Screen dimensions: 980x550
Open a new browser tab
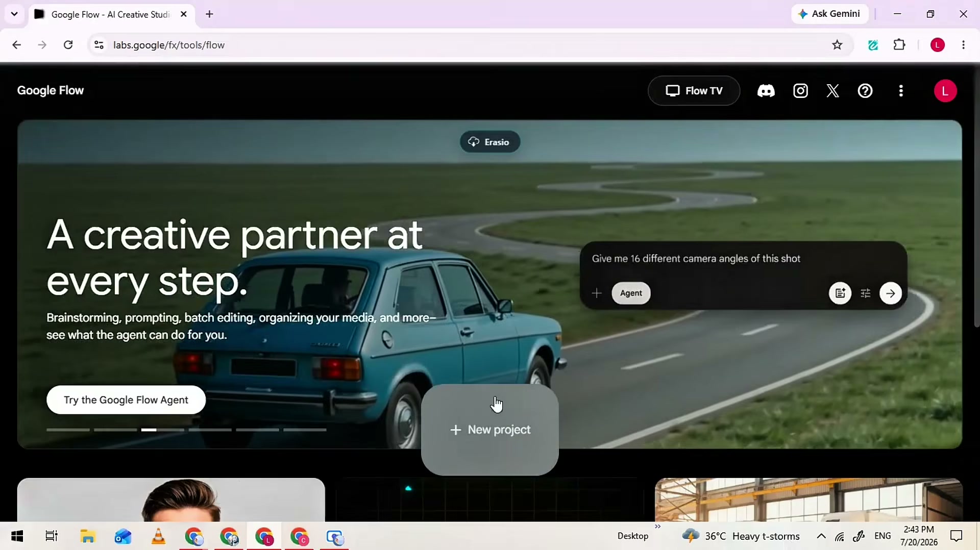coord(209,14)
